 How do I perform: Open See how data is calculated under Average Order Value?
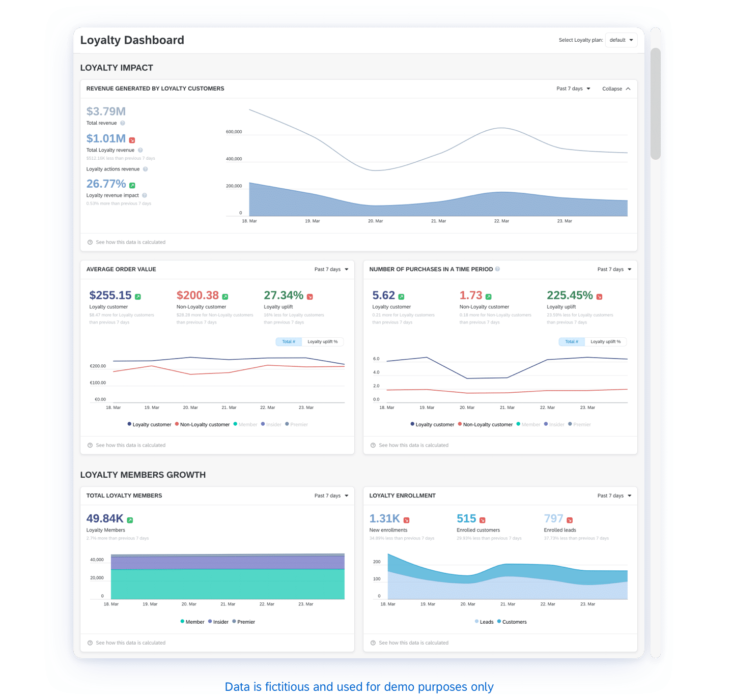point(131,445)
